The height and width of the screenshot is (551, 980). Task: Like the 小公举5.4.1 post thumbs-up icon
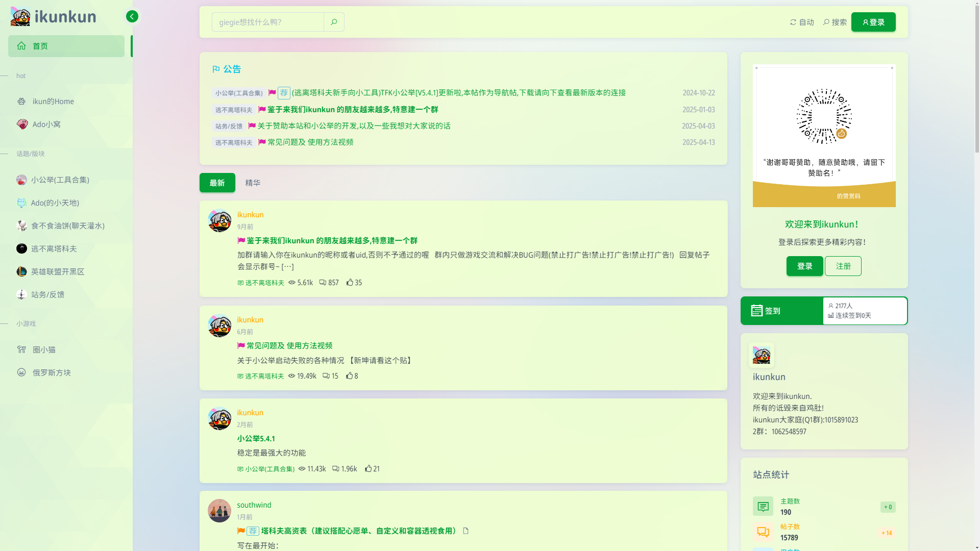point(368,468)
